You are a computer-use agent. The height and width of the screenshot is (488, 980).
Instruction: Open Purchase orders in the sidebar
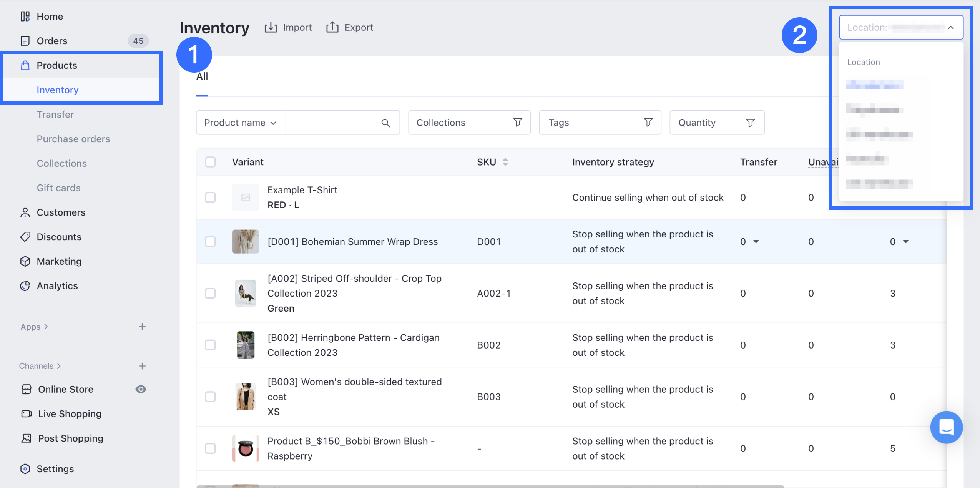pos(73,139)
